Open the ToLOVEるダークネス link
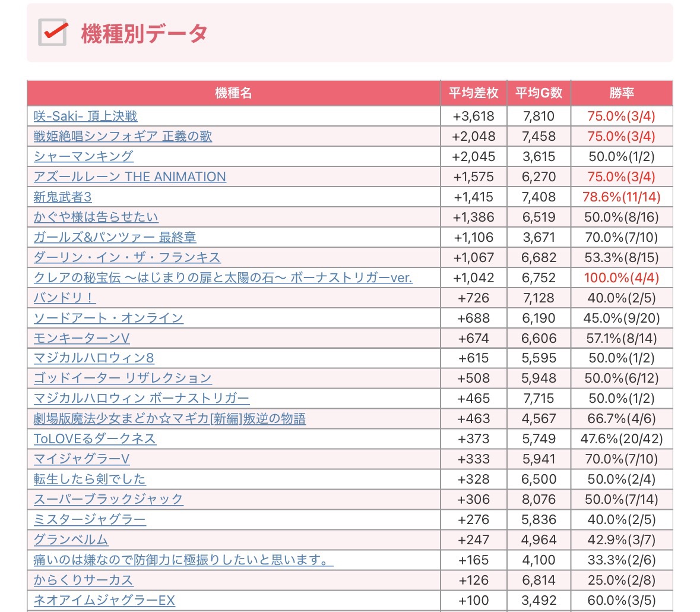700x612 pixels. [95, 439]
